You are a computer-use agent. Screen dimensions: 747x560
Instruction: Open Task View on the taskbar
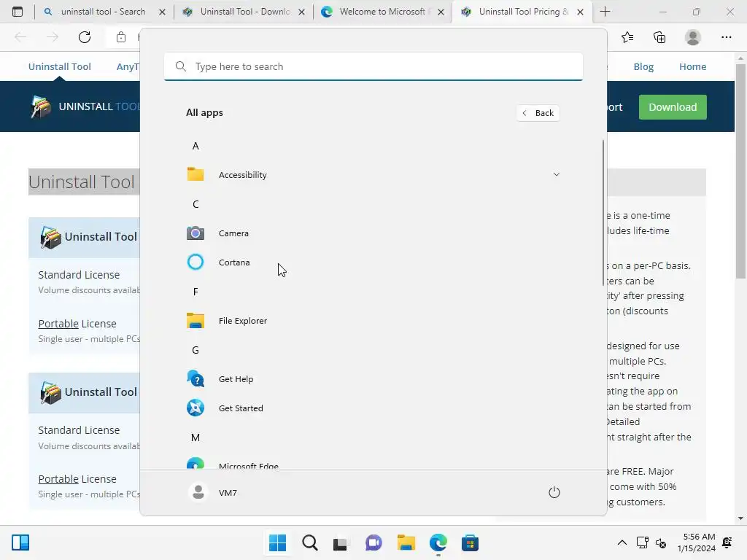pos(340,542)
